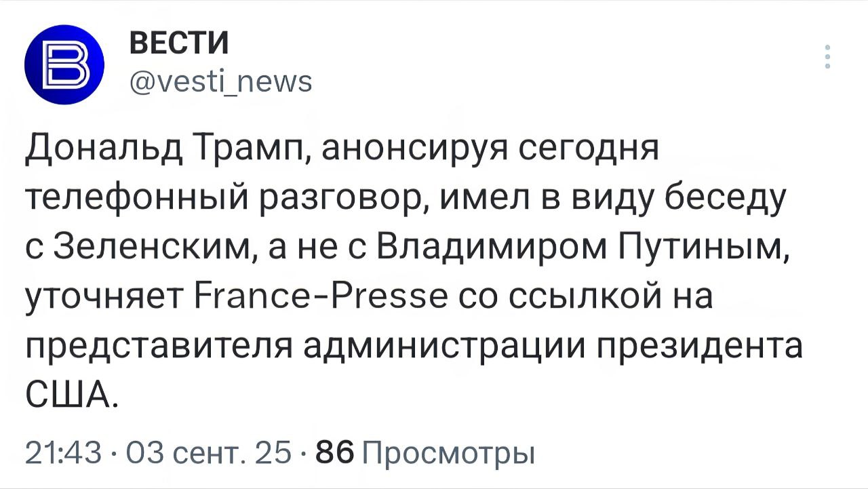Screen dimensions: 868x489
Task: Open the three-dot more options menu
Action: [827, 58]
